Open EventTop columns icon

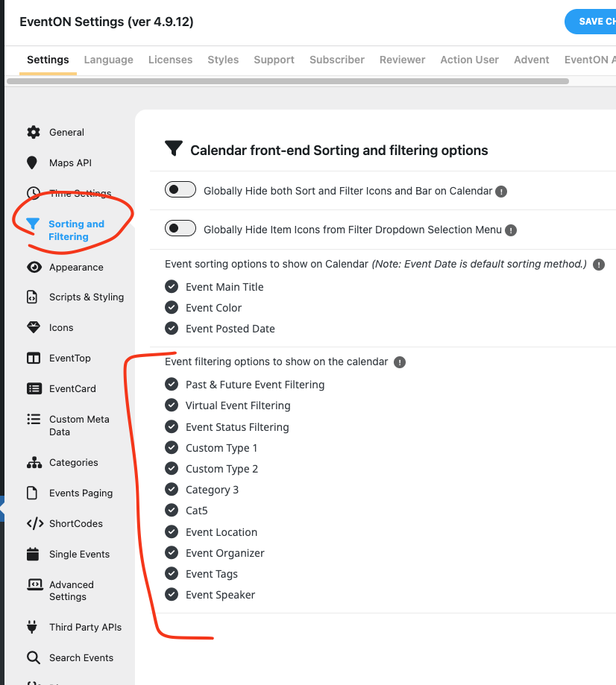[34, 359]
